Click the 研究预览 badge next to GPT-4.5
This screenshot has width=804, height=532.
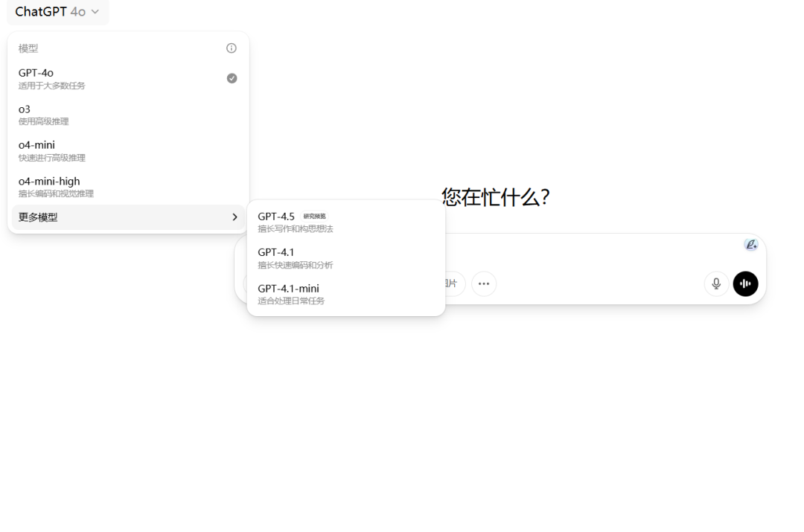coord(314,217)
